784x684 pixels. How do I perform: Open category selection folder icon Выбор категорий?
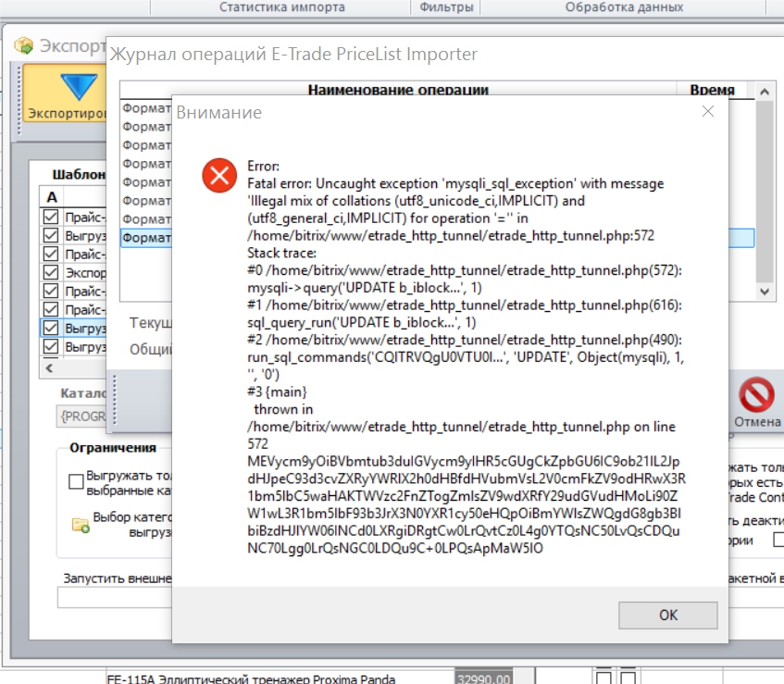81,525
